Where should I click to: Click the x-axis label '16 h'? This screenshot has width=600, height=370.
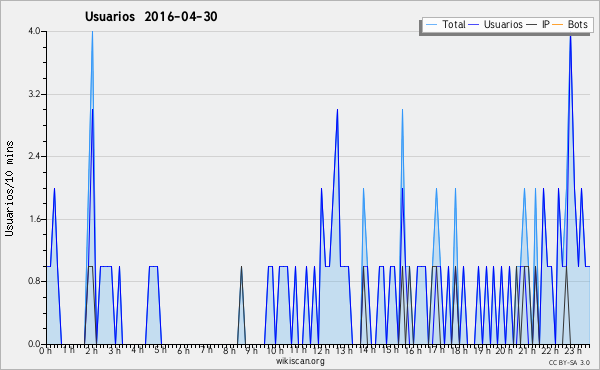[x=413, y=350]
